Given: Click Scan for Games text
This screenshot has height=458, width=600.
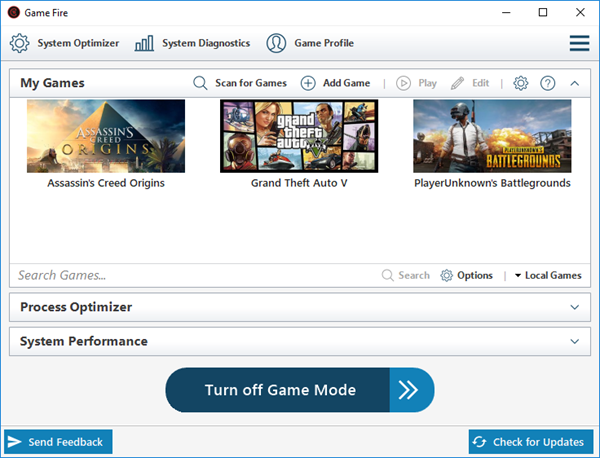Looking at the screenshot, I should pos(251,83).
